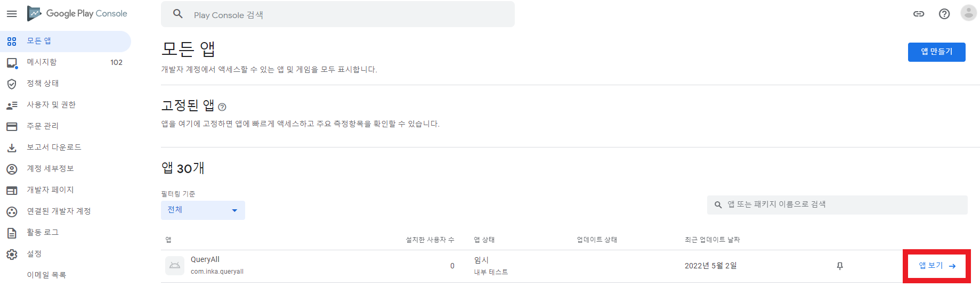Click 보고서 다운로드 download icon item

(x=54, y=147)
